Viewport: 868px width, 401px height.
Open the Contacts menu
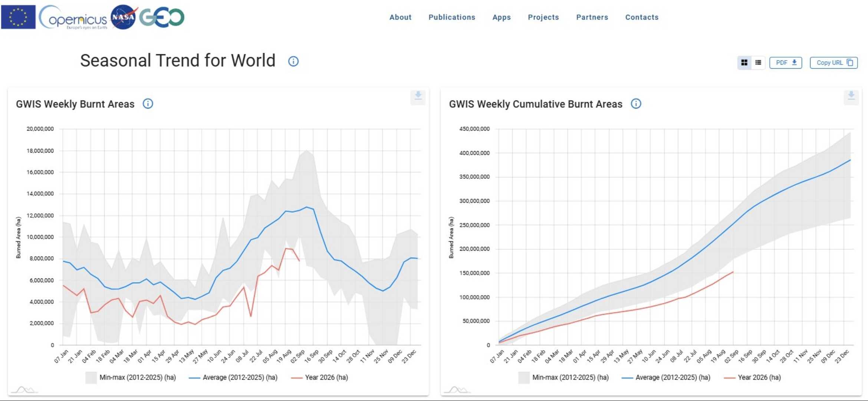642,17
